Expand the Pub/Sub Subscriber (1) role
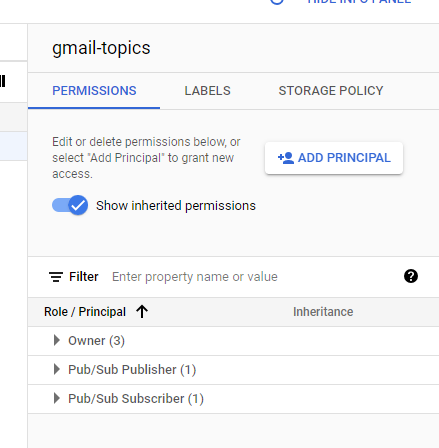Screen dimensions: 439x448 click(57, 398)
